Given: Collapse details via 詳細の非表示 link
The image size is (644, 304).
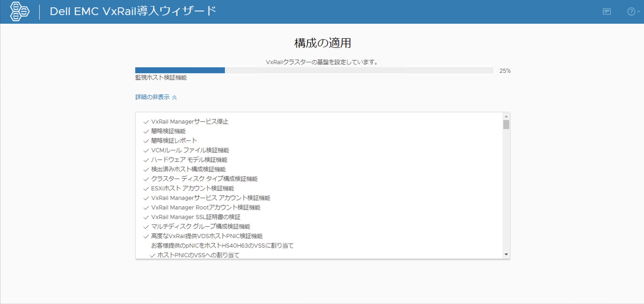Looking at the screenshot, I should point(152,97).
